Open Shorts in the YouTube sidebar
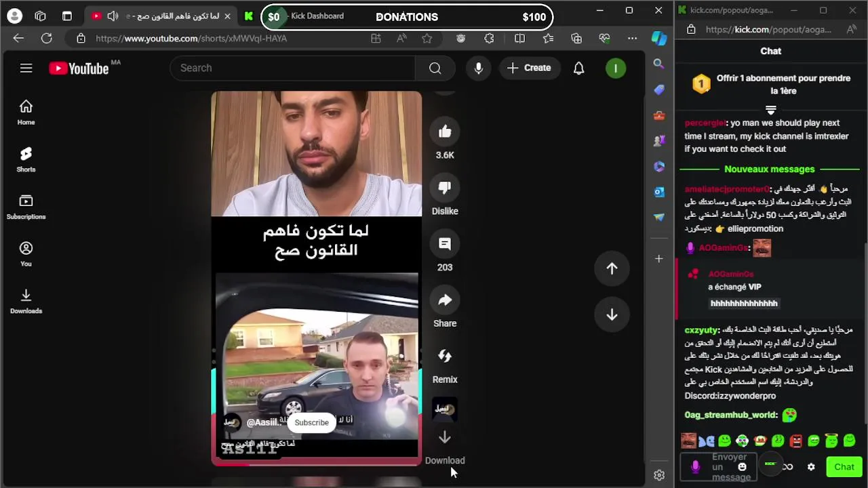Viewport: 868px width, 488px height. [x=26, y=160]
